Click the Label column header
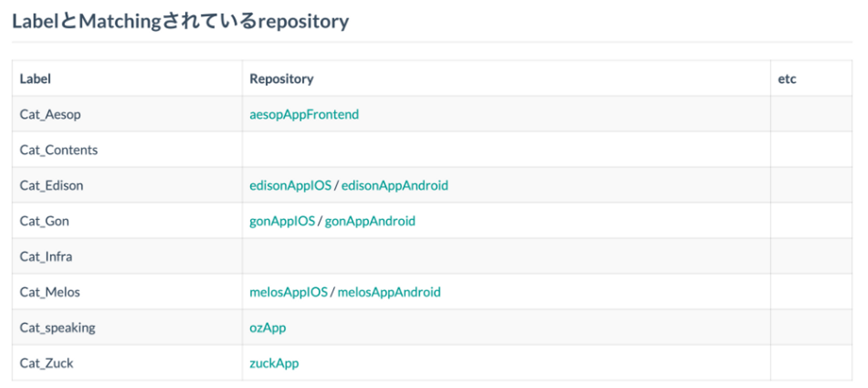 35,79
